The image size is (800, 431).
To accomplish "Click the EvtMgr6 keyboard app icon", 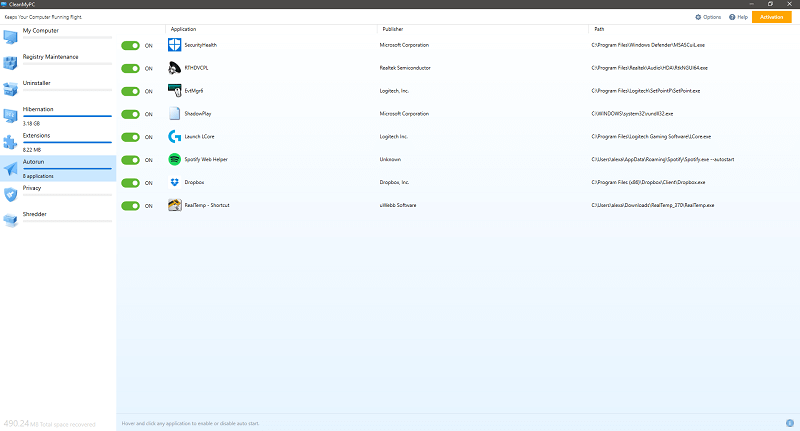I will click(x=174, y=91).
